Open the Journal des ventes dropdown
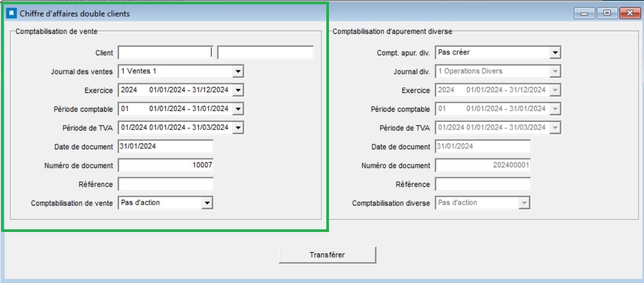 [181, 71]
